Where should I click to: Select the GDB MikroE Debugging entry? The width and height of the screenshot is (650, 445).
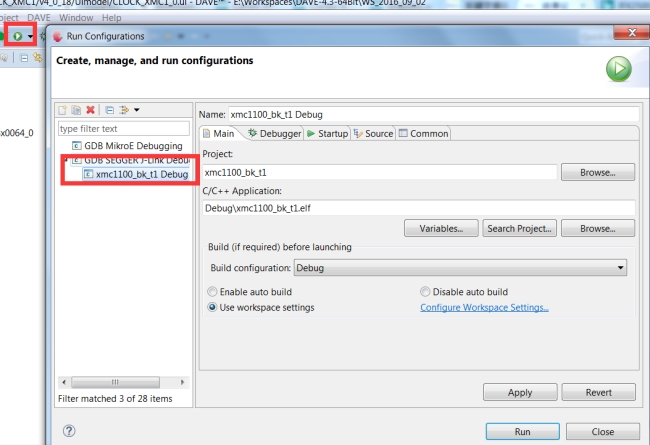click(132, 146)
